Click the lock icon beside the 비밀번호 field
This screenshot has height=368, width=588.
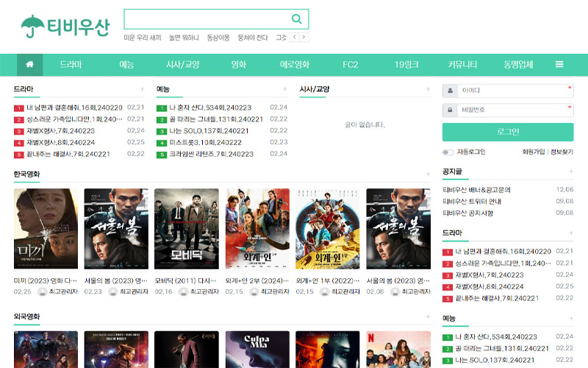(x=450, y=110)
